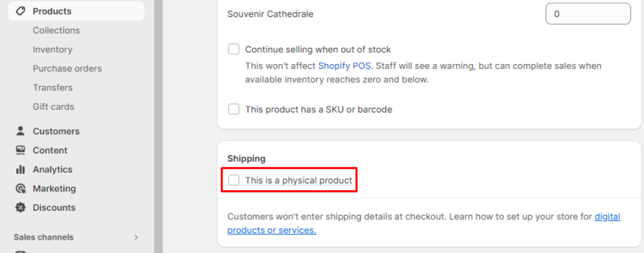Go to Purchase orders
The width and height of the screenshot is (644, 253).
point(67,68)
